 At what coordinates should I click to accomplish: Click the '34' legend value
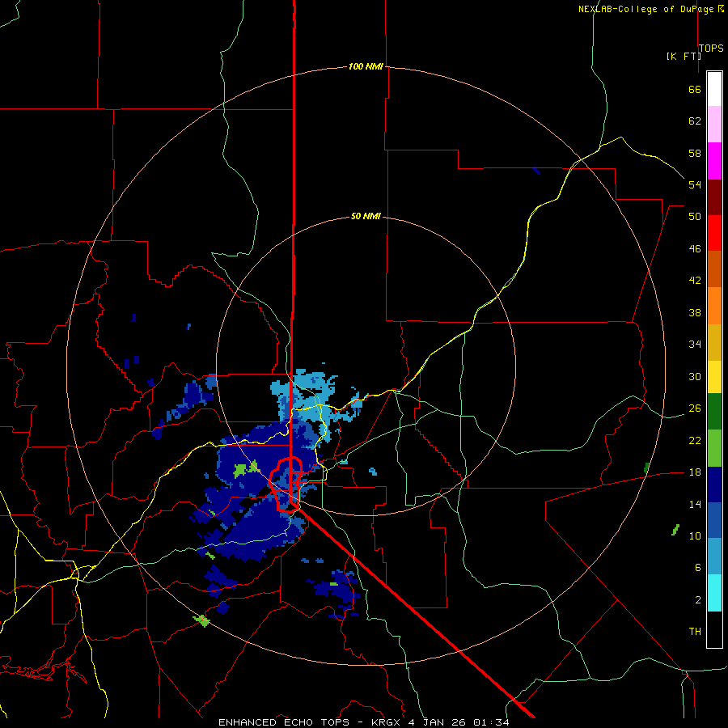click(695, 345)
